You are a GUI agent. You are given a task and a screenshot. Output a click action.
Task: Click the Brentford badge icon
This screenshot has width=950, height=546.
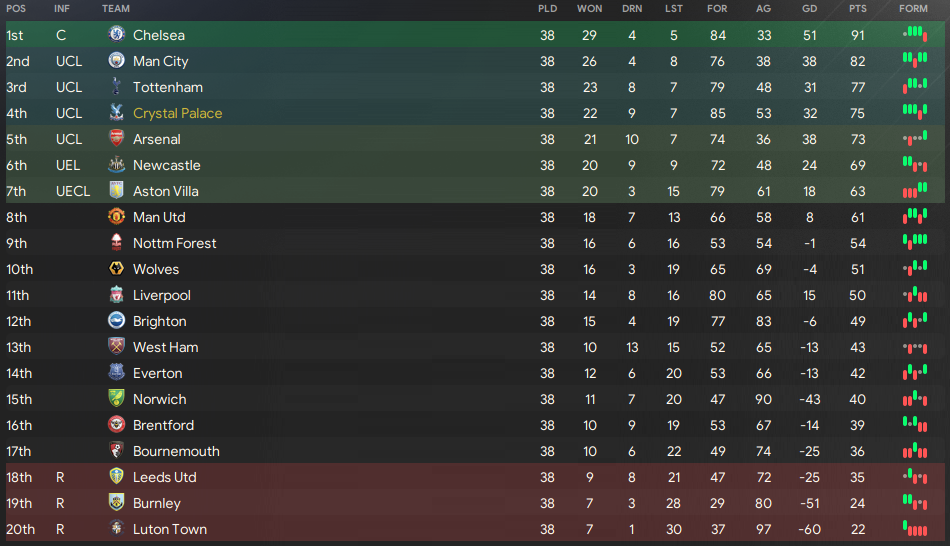point(116,425)
